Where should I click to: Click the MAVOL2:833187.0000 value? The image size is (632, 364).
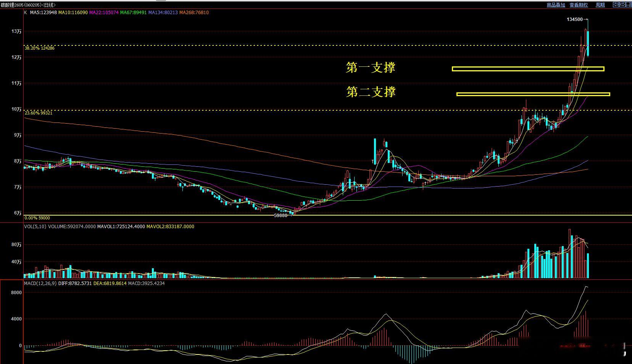tap(170, 227)
